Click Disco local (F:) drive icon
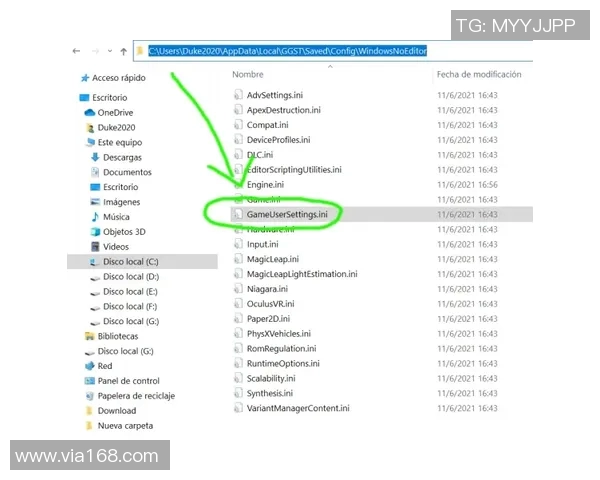The width and height of the screenshot is (600, 480). pyautogui.click(x=95, y=307)
